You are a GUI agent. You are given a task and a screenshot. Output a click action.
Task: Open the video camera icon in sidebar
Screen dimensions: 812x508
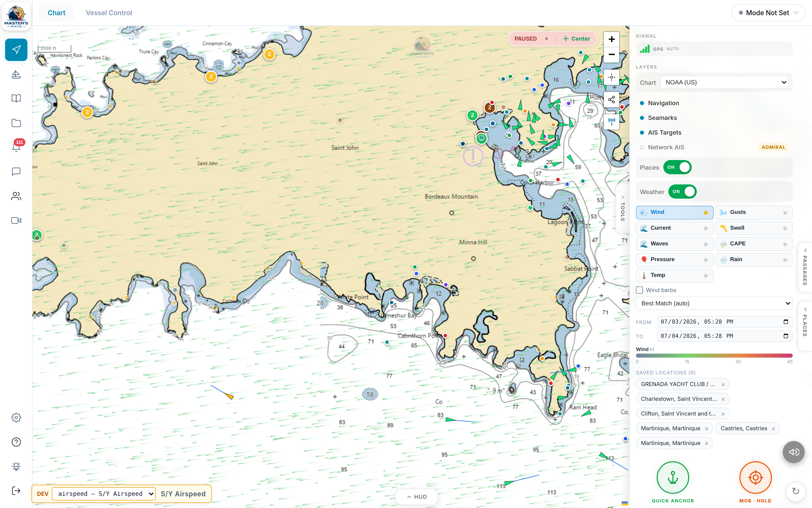point(16,220)
